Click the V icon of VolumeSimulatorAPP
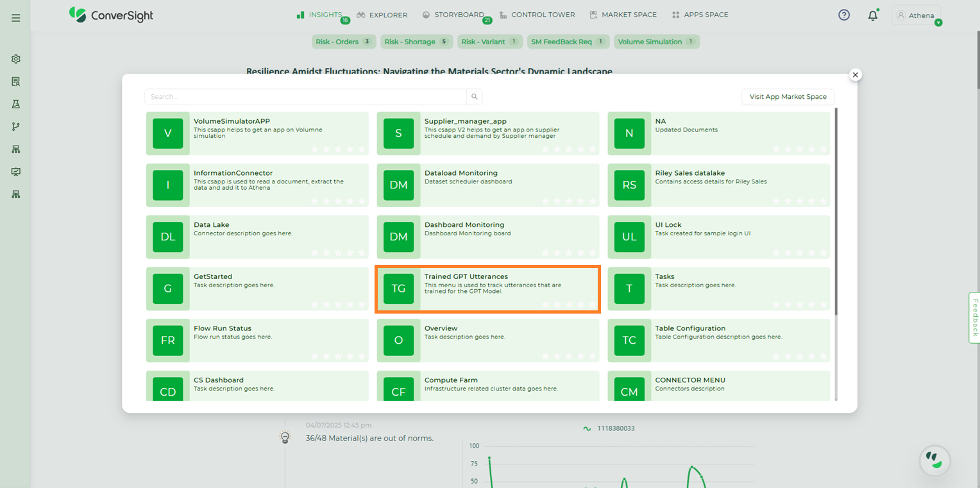Image resolution: width=980 pixels, height=488 pixels. (168, 133)
